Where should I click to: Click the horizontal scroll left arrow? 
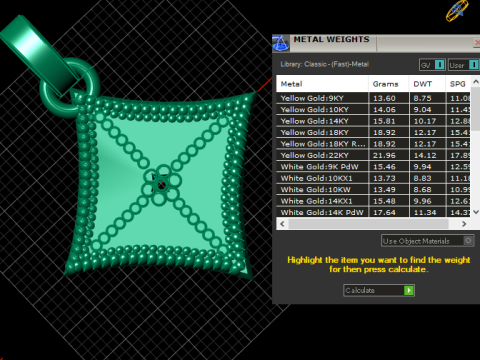pyautogui.click(x=282, y=224)
